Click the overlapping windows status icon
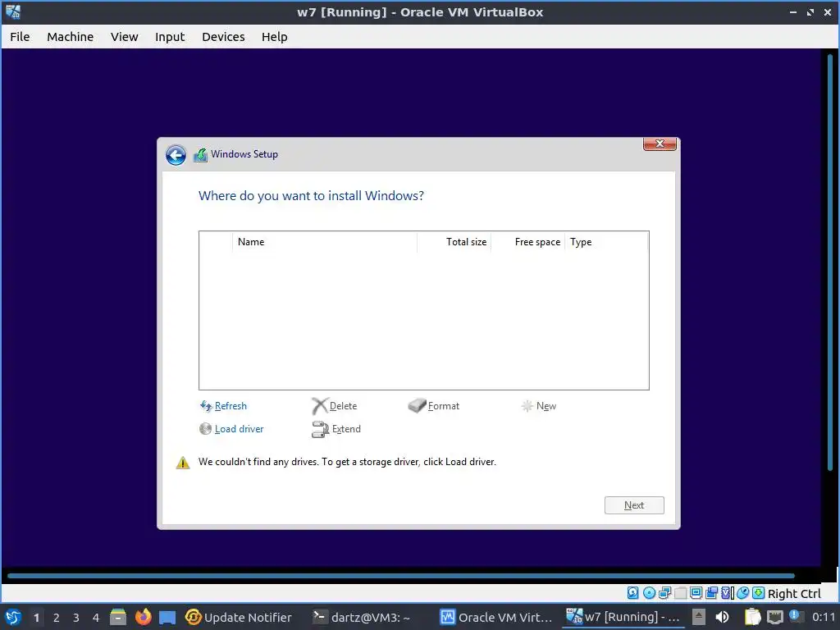The image size is (840, 630). tap(711, 593)
